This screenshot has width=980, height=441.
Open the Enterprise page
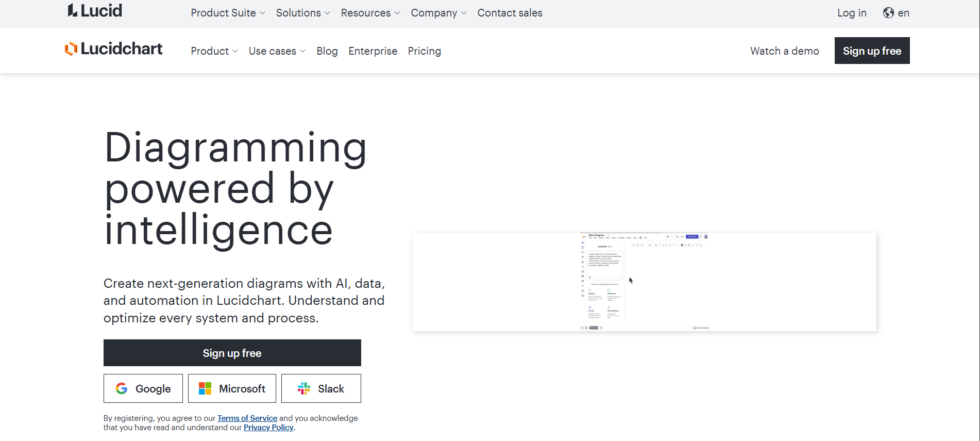373,51
